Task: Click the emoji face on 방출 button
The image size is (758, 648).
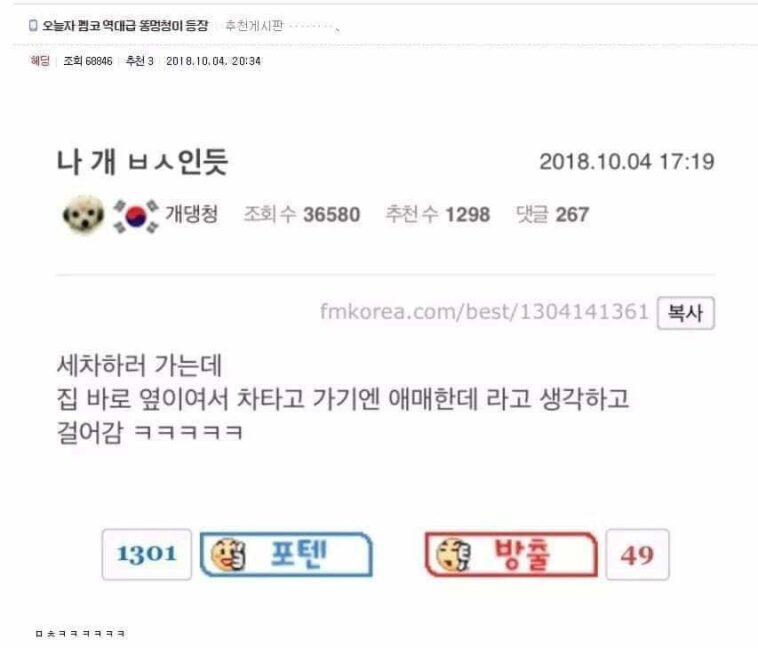Action: click(x=453, y=554)
